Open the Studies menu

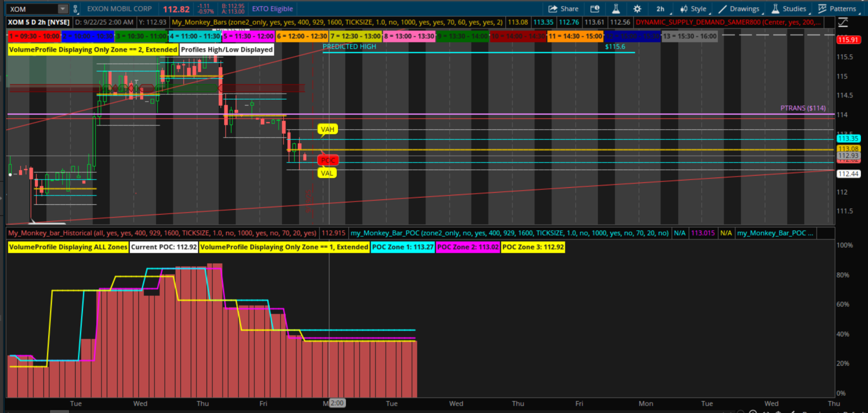tap(789, 9)
